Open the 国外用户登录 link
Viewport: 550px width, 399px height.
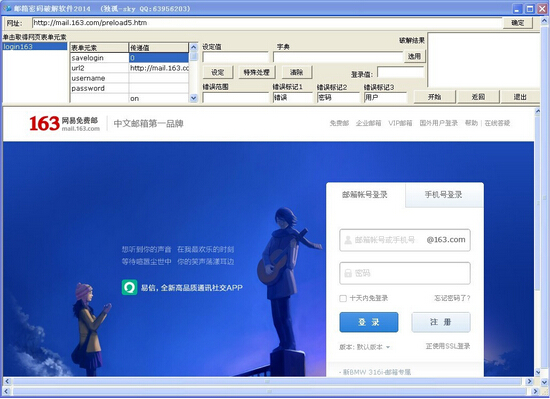pos(438,123)
